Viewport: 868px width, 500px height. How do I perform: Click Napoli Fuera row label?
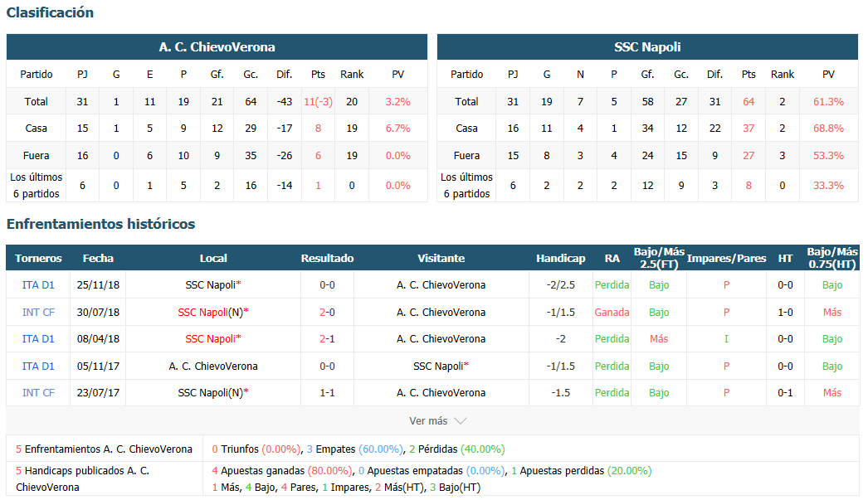pos(466,155)
